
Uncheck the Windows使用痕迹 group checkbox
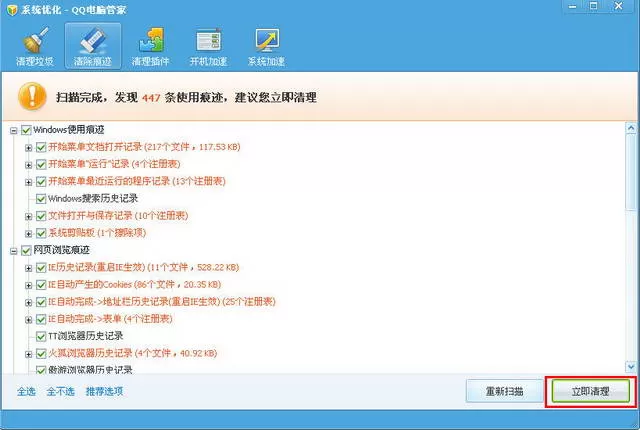(x=26, y=130)
